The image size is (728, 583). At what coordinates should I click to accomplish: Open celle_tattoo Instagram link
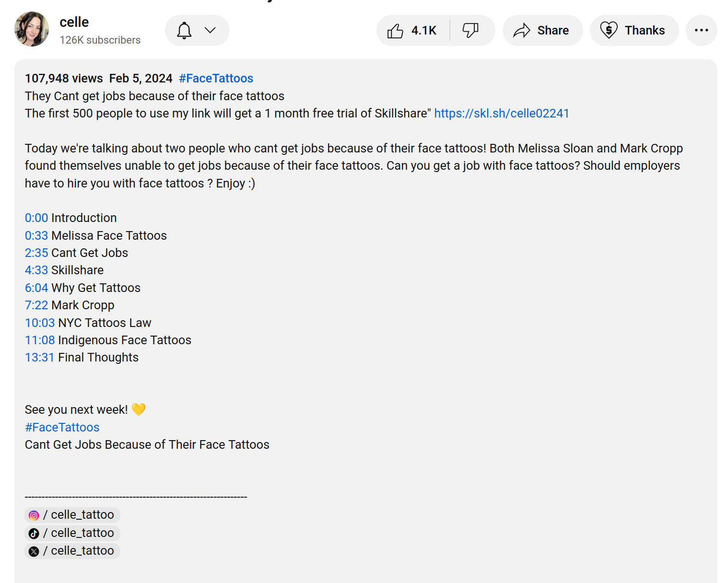click(72, 515)
